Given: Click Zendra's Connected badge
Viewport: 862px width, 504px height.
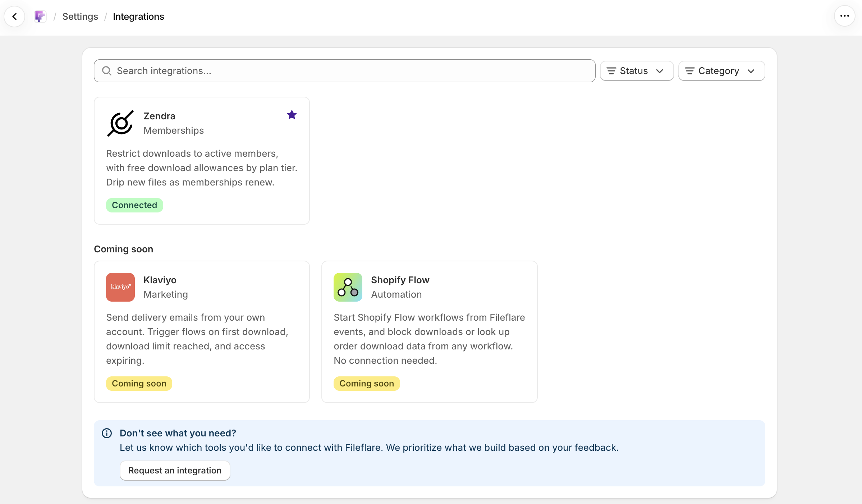Looking at the screenshot, I should pyautogui.click(x=134, y=205).
